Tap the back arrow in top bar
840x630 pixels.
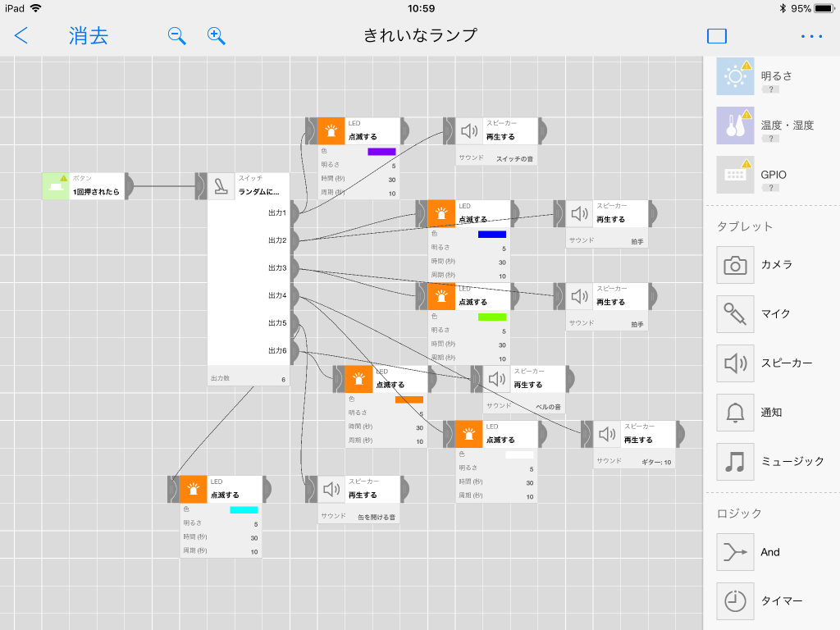point(21,36)
